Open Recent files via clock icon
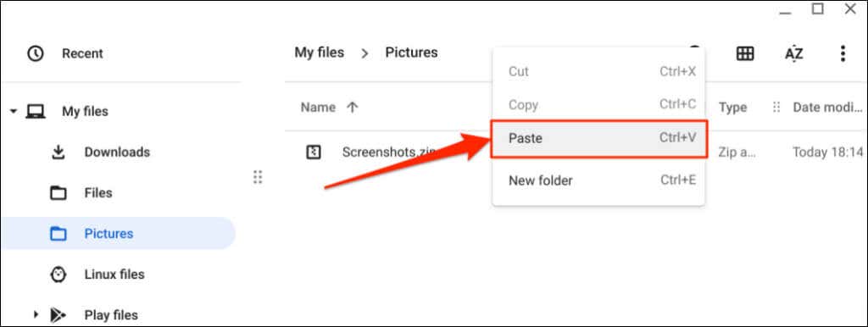Image resolution: width=868 pixels, height=327 pixels. (36, 53)
